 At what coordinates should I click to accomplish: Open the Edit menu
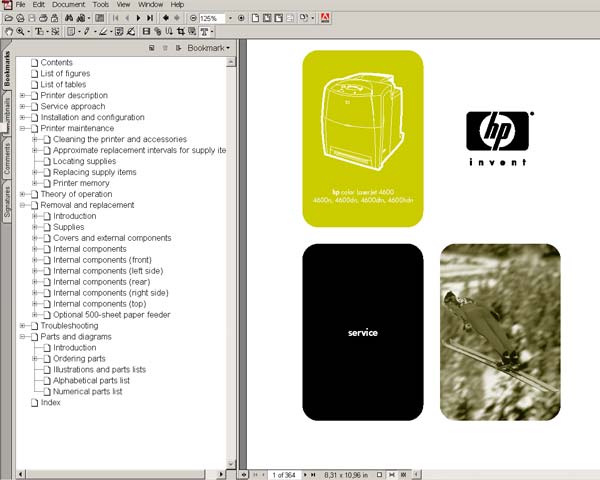(x=39, y=5)
